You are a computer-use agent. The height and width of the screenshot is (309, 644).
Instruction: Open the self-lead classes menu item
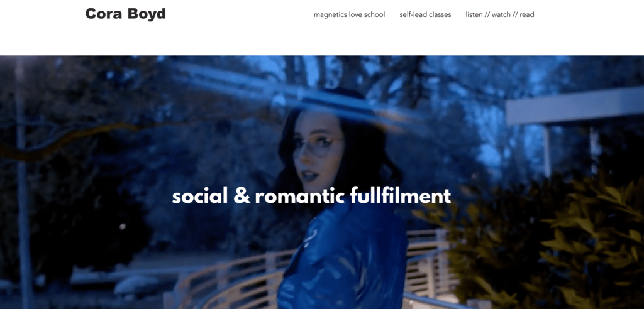click(425, 15)
